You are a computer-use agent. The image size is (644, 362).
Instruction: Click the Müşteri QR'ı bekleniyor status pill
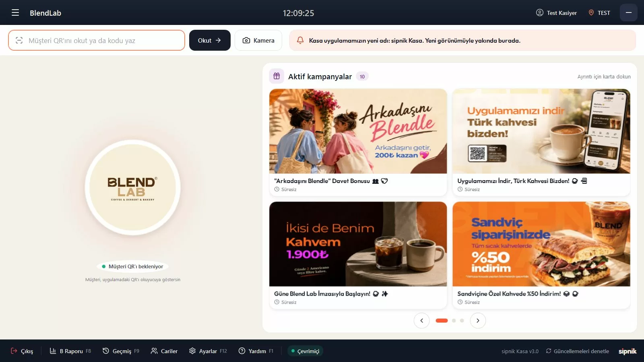click(132, 266)
